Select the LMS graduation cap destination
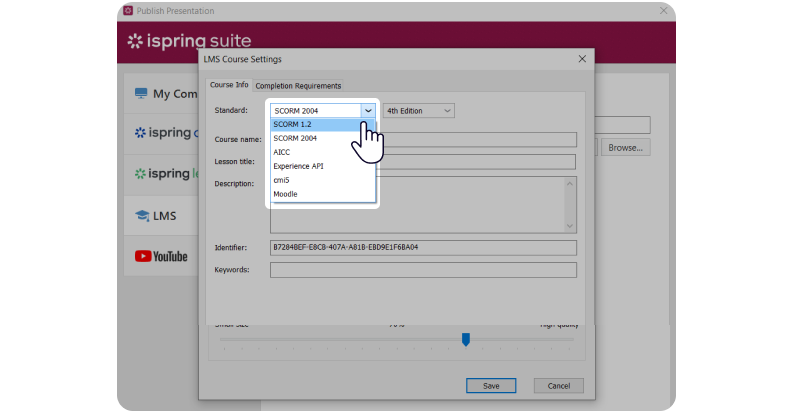Image resolution: width=792 pixels, height=411 pixels. tap(162, 216)
